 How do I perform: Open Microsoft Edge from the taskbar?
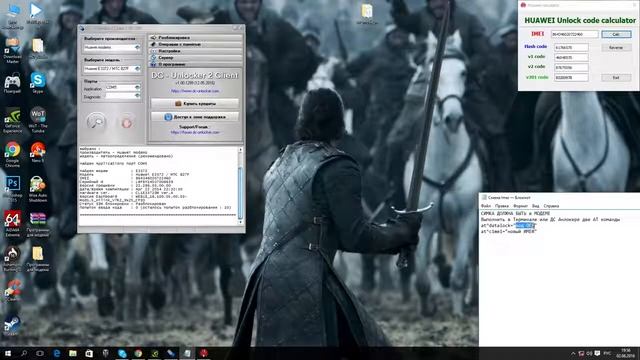(x=57, y=353)
